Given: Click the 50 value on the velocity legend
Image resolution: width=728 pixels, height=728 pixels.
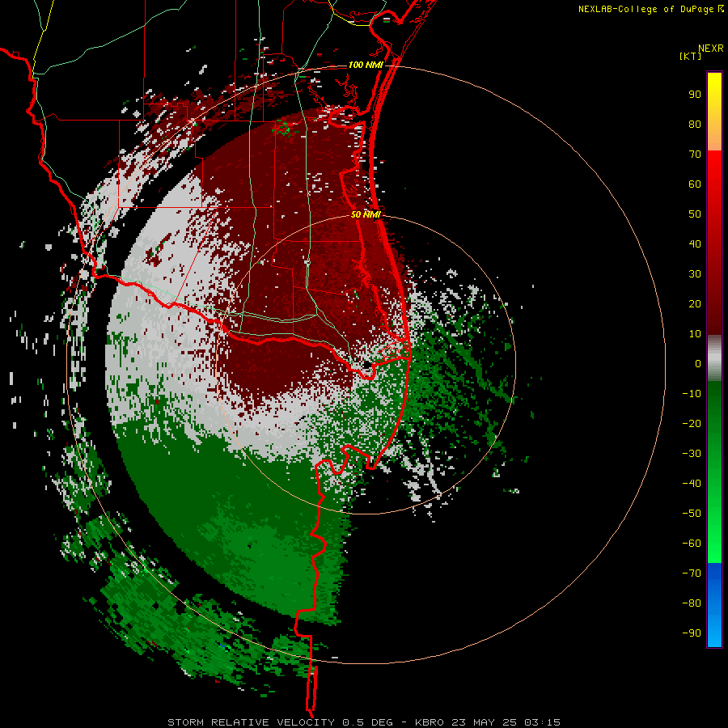Looking at the screenshot, I should click(695, 214).
